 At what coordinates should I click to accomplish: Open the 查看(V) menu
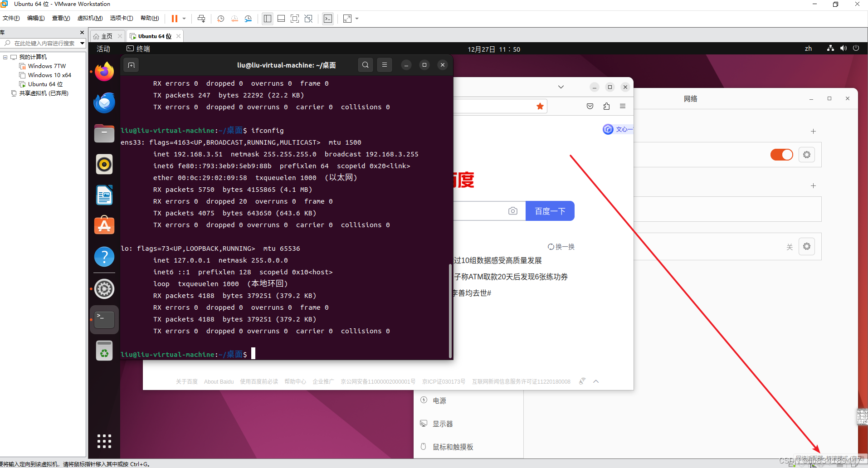click(x=61, y=18)
